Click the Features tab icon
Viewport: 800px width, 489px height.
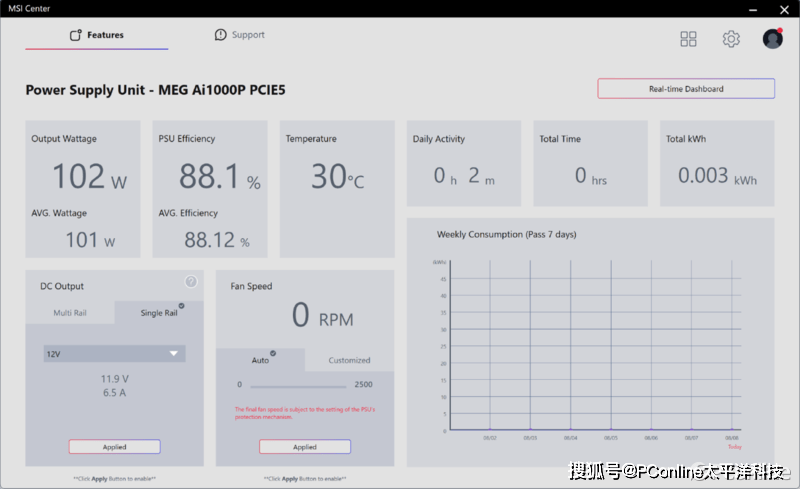click(75, 35)
